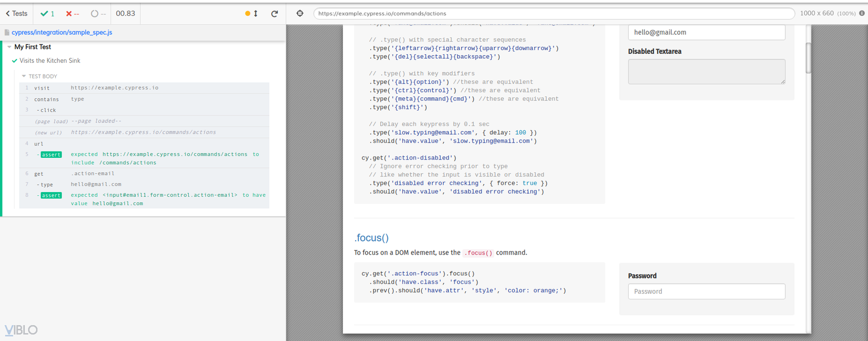Click the rerun tests reload icon
The height and width of the screenshot is (341, 868).
click(274, 14)
